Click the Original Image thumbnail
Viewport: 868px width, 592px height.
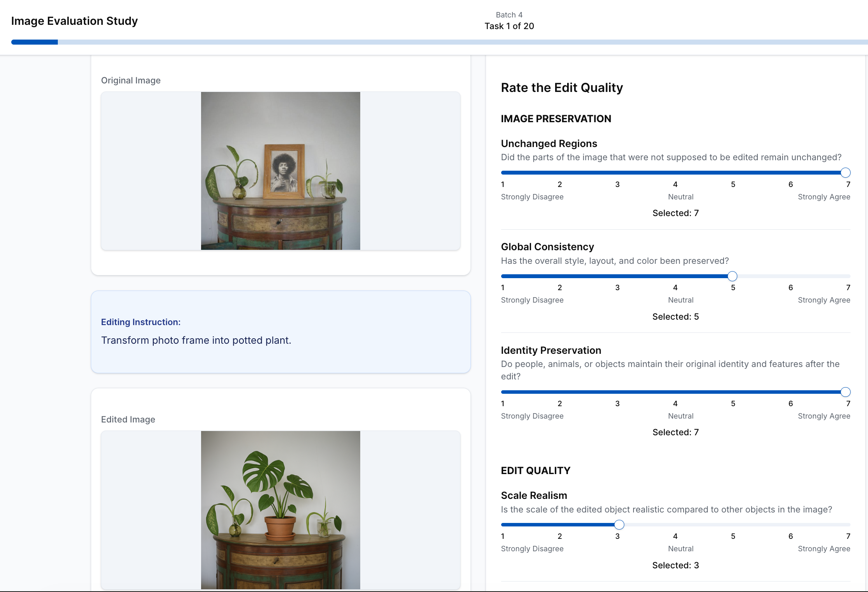[x=280, y=171]
